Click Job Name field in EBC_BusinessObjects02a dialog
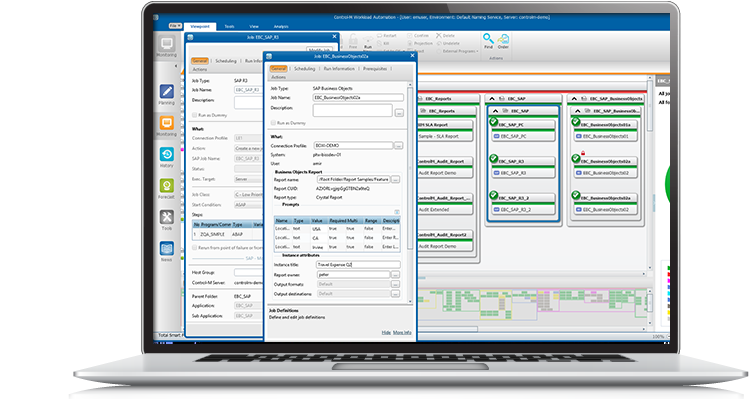750x400 pixels. point(358,98)
